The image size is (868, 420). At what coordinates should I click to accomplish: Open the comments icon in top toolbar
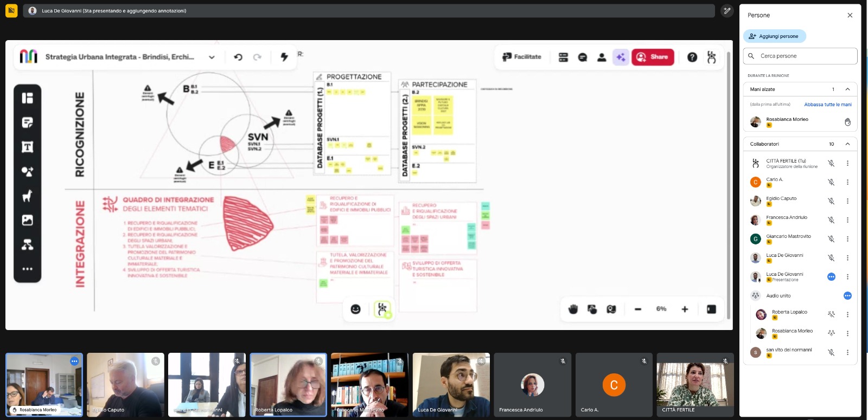coord(583,57)
